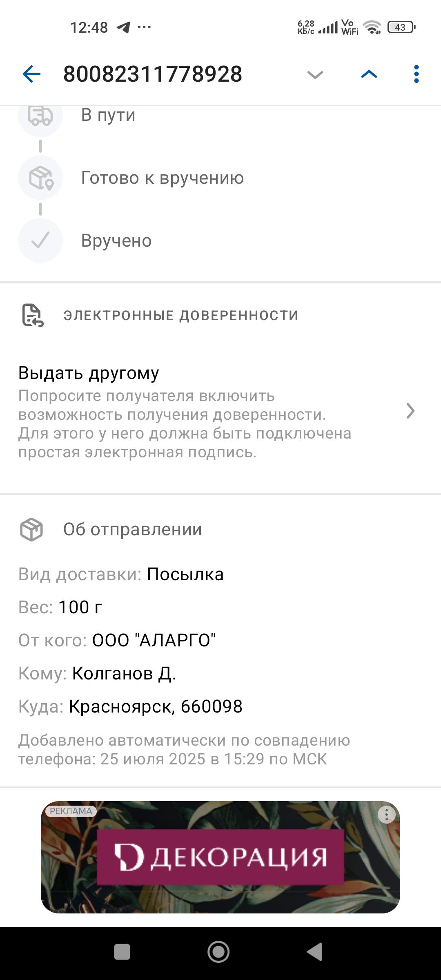Viewport: 441px width, 980px height.
Task: Tap the box icon beside Об отправлении
Action: click(x=31, y=530)
